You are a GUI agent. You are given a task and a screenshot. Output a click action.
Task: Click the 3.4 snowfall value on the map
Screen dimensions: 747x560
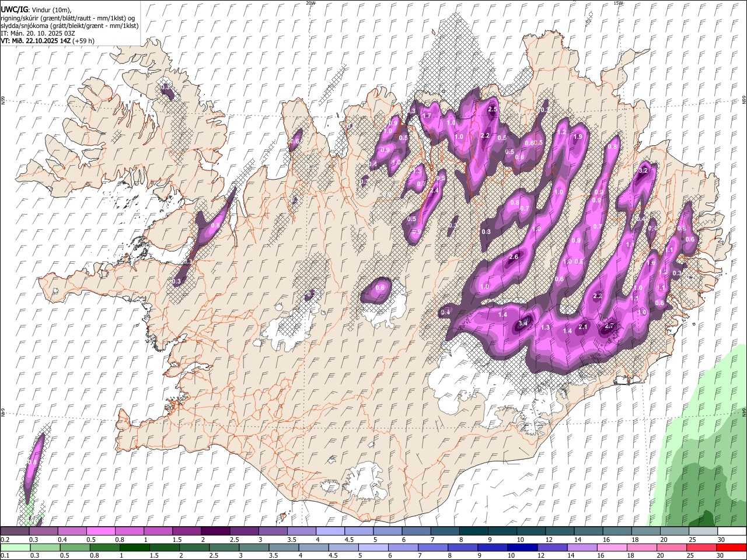523,323
